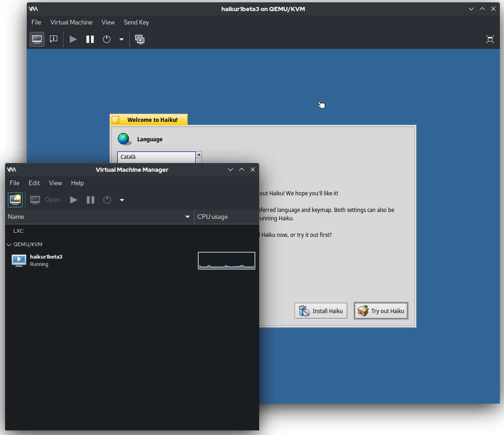Click virt-manager logo in haikur1beta3 titlebar

point(33,9)
